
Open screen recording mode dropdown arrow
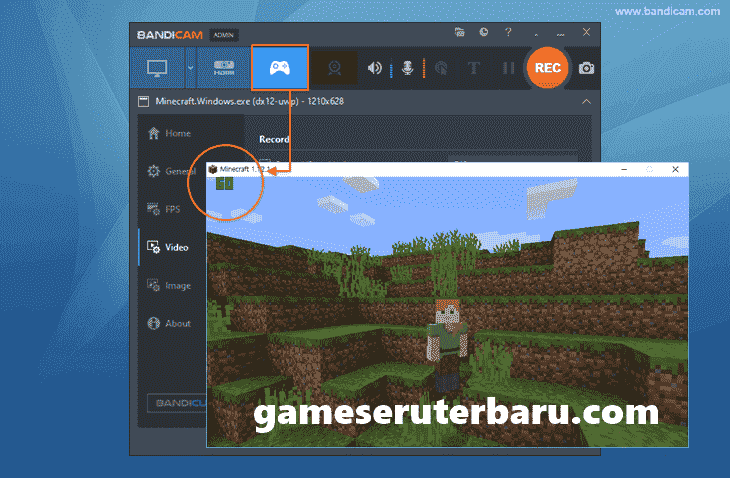[190, 68]
